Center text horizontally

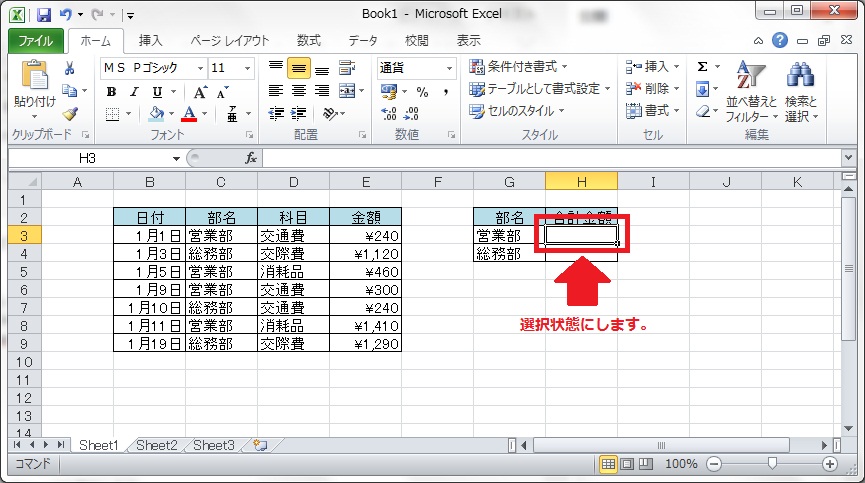(298, 90)
